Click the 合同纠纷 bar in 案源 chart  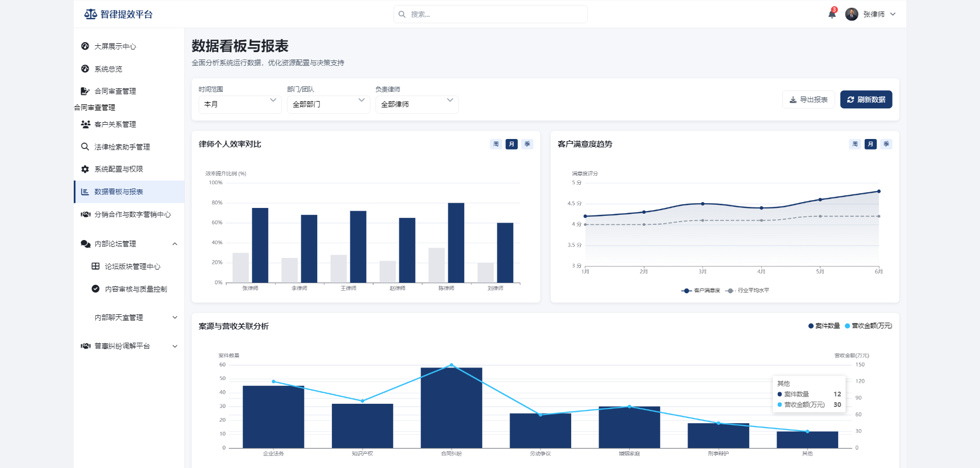point(452,408)
